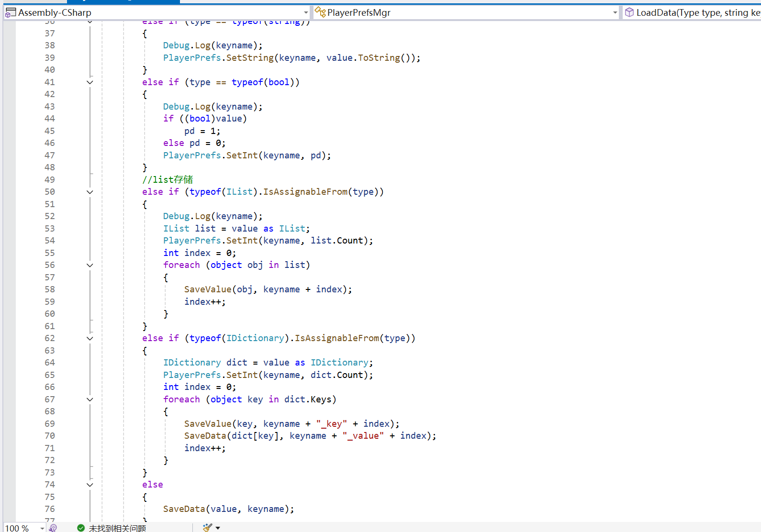The width and height of the screenshot is (761, 532).
Task: Click line number 37
Action: click(x=50, y=33)
